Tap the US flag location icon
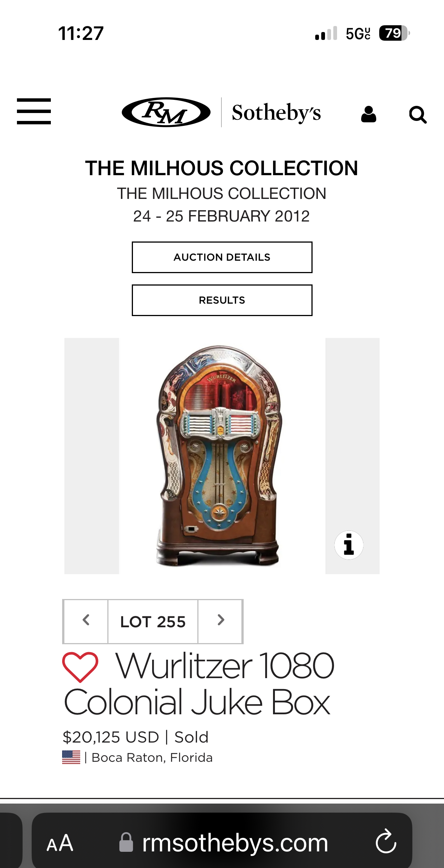 (x=71, y=757)
